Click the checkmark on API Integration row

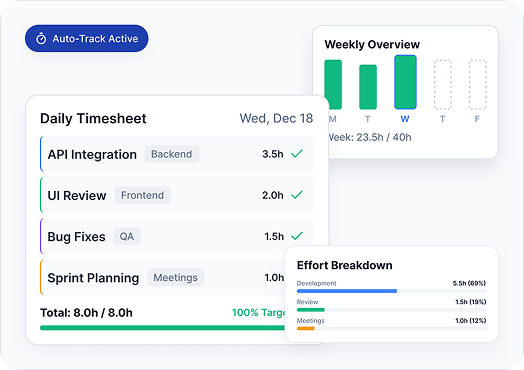[x=297, y=154]
